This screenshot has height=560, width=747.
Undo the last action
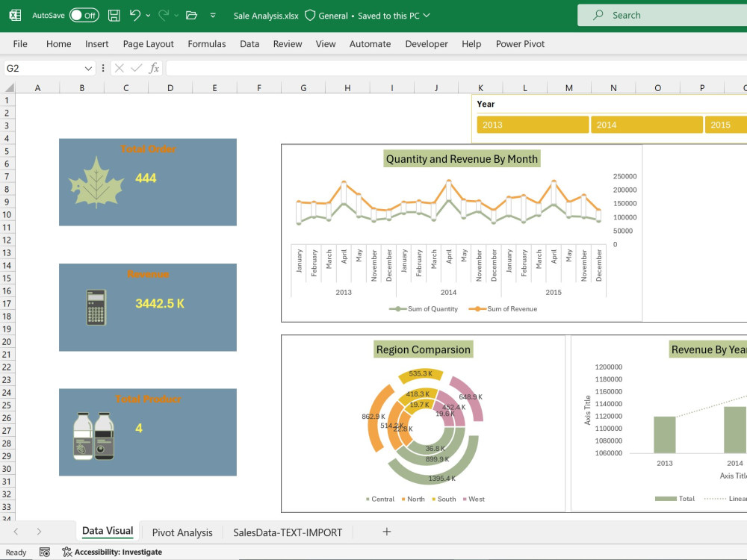134,15
